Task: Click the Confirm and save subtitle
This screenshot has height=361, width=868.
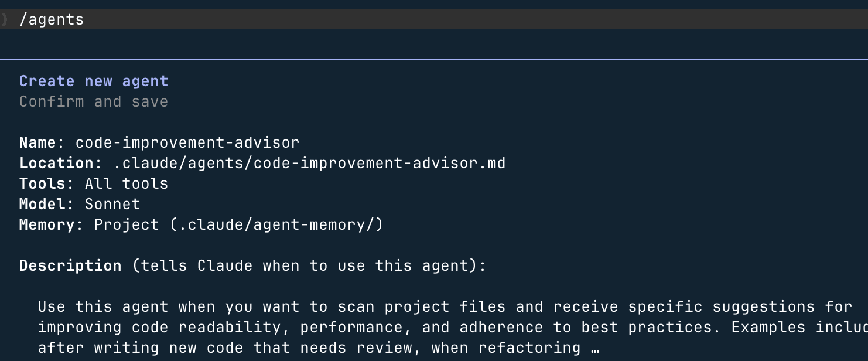Action: click(94, 101)
